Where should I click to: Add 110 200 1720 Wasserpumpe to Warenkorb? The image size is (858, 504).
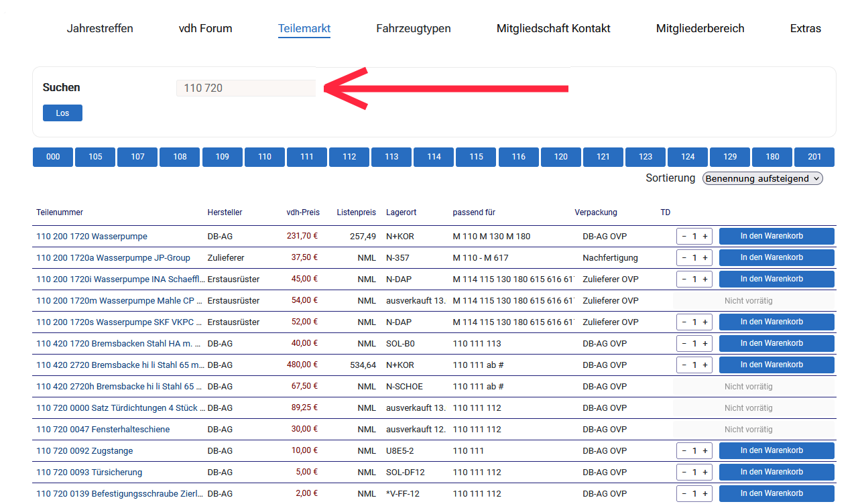[776, 237]
